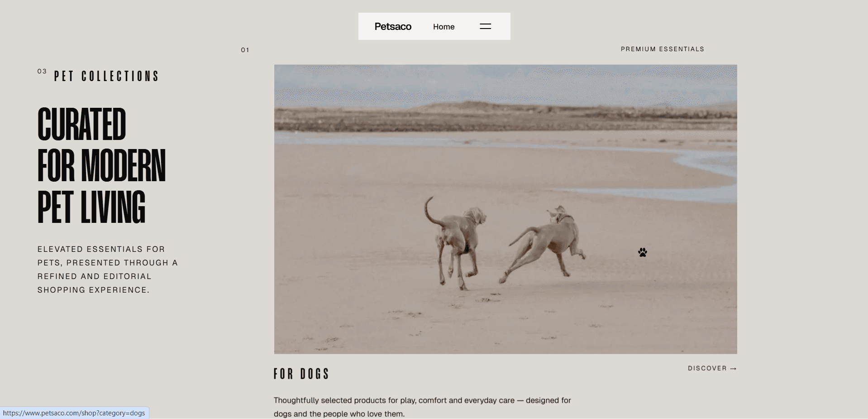Click the 01 slide number

point(245,50)
